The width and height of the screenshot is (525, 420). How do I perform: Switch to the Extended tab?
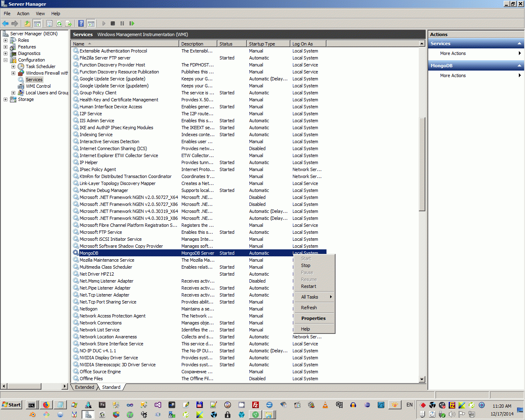(84, 387)
